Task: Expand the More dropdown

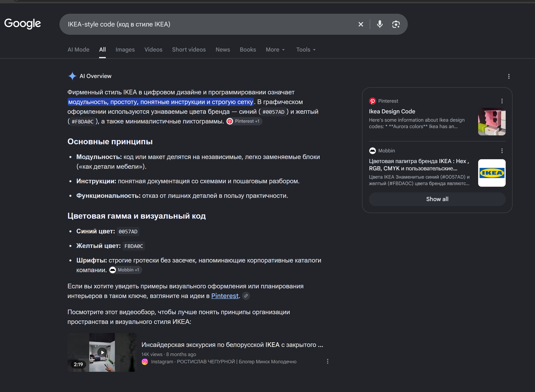Action: pos(275,50)
